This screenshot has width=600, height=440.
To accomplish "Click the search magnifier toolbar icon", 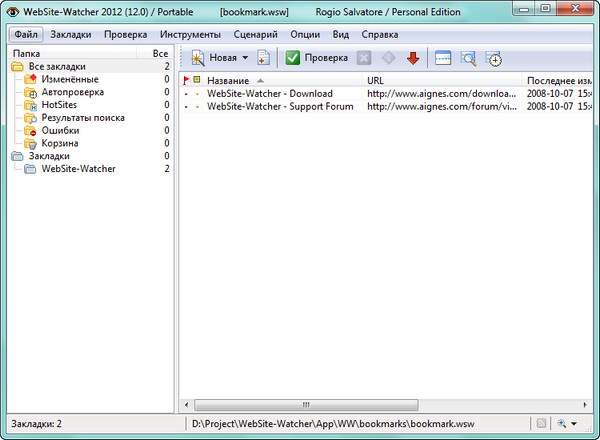I will click(x=468, y=58).
